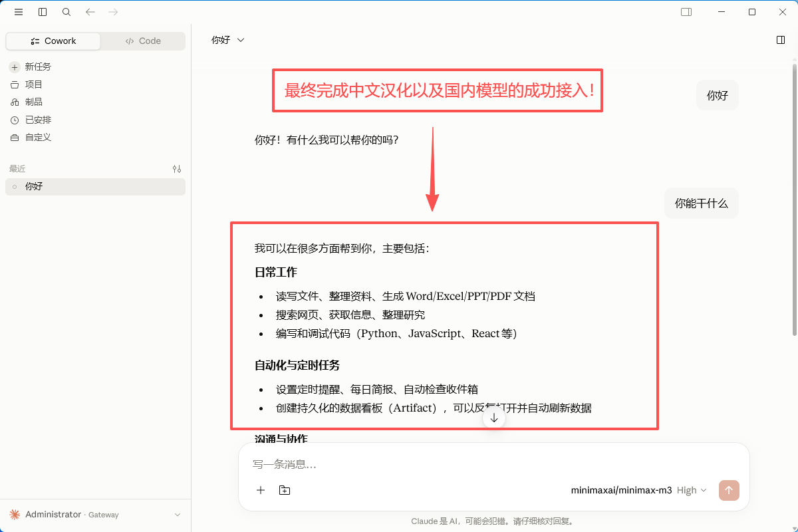
Task: Focus the 写一条消息 message input
Action: click(494, 464)
